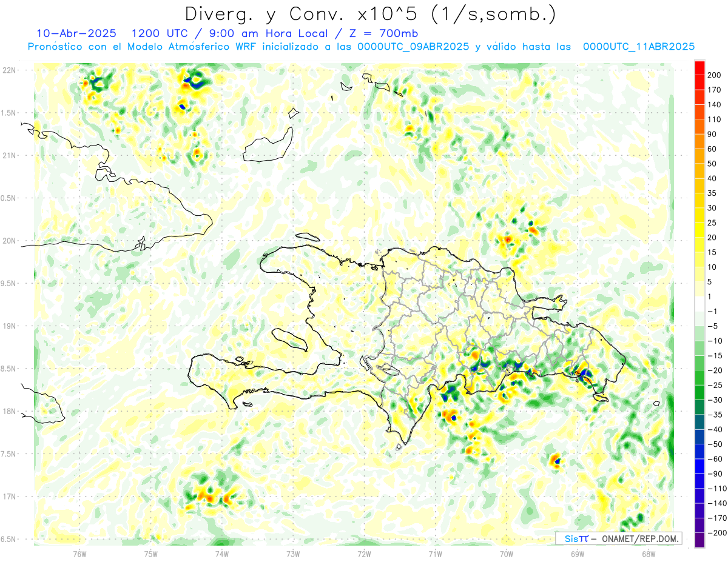Screen dimensions: 728x562
Task: Click the positive 110 legend value
Action: [714, 119]
